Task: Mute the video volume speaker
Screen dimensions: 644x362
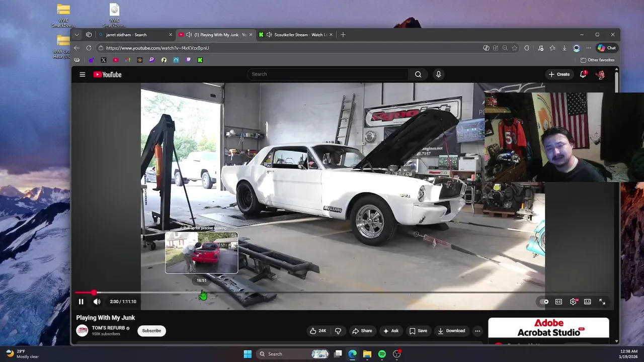Action: click(97, 302)
